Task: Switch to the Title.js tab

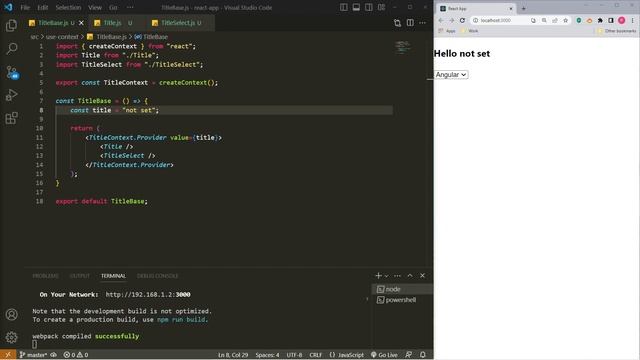Action: 113,23
